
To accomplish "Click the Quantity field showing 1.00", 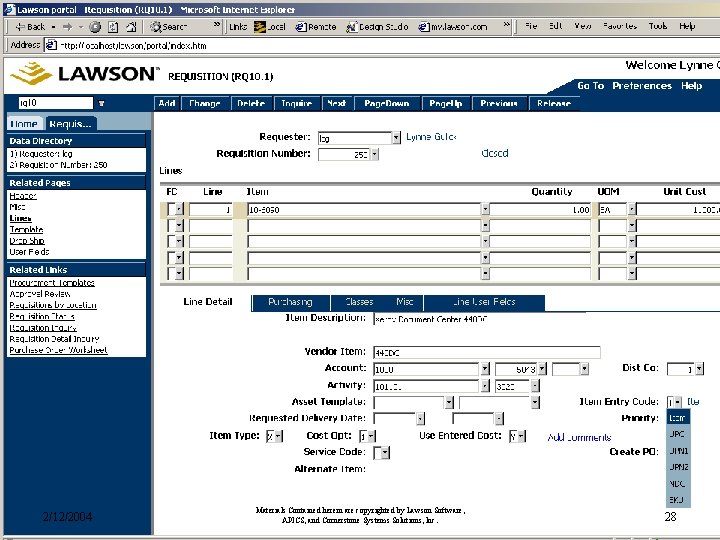I will pyautogui.click(x=540, y=209).
